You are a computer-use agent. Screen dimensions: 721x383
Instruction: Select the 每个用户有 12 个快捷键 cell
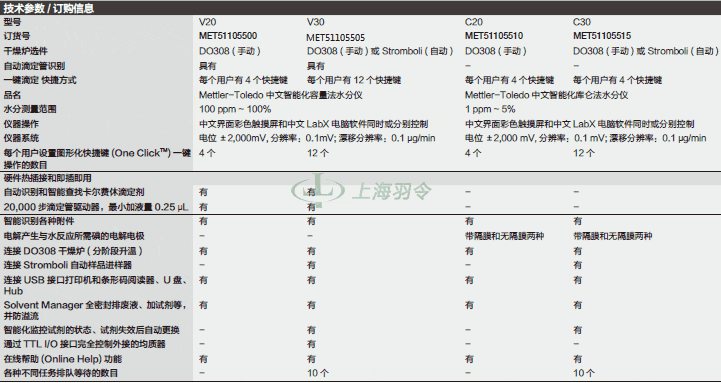pos(354,80)
